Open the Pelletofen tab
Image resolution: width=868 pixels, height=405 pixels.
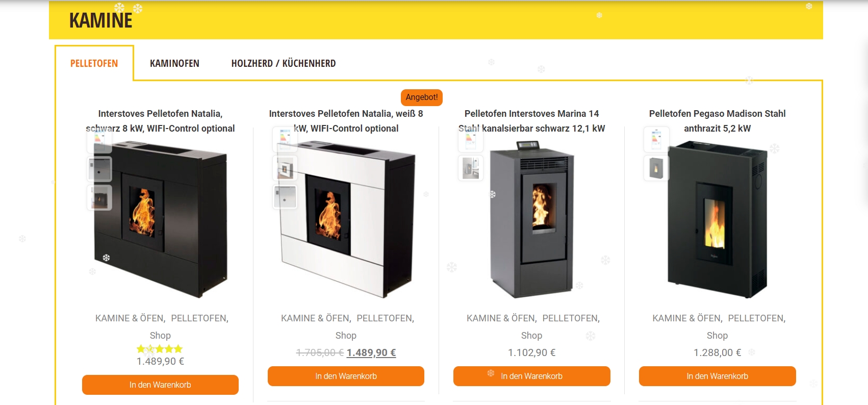point(94,63)
